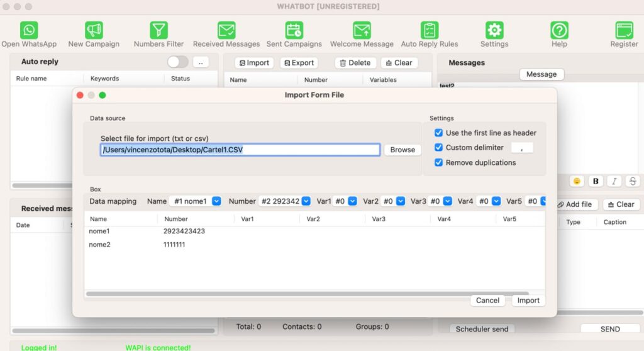Screen dimensions: 644x351
Task: Click the Register window icon
Action: click(624, 30)
